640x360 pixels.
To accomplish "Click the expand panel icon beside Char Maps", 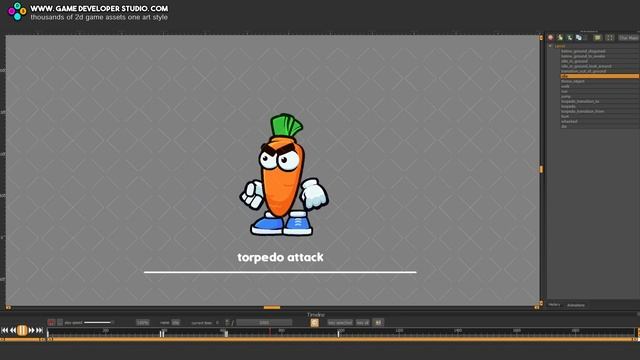I will [609, 38].
